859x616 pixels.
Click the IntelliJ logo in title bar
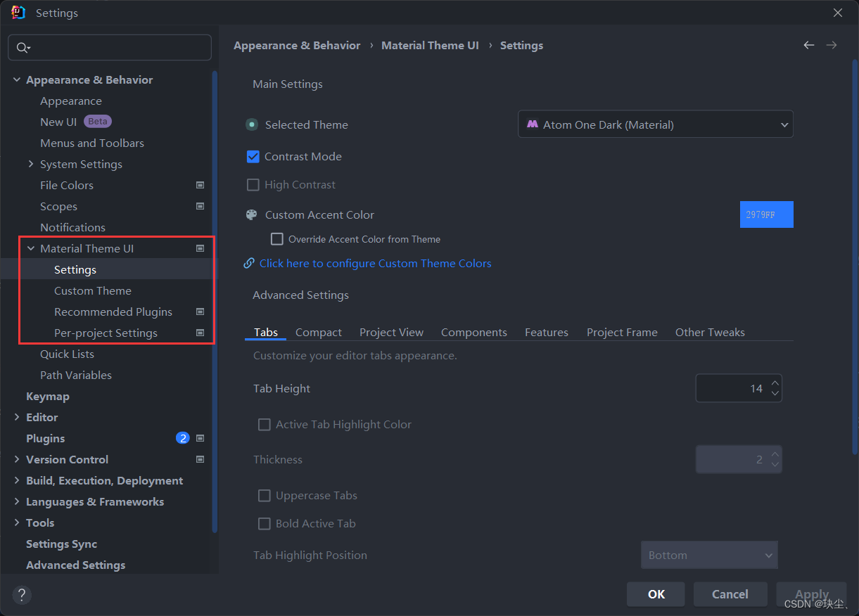tap(18, 13)
